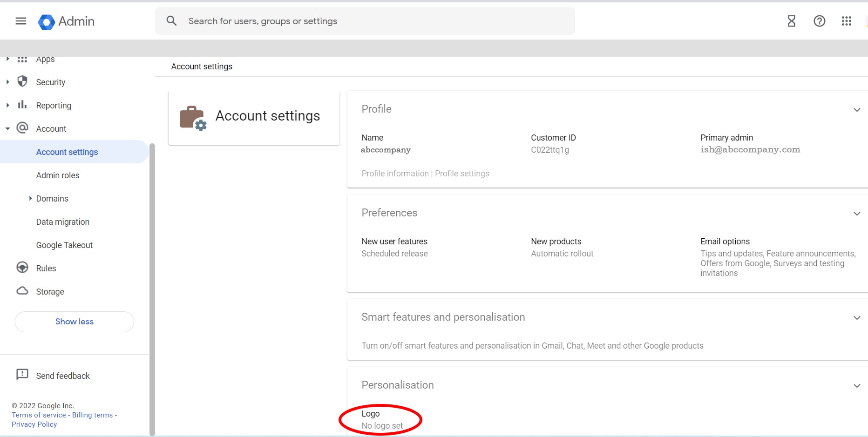Click the abccompany name value
The height and width of the screenshot is (437, 868).
[386, 150]
